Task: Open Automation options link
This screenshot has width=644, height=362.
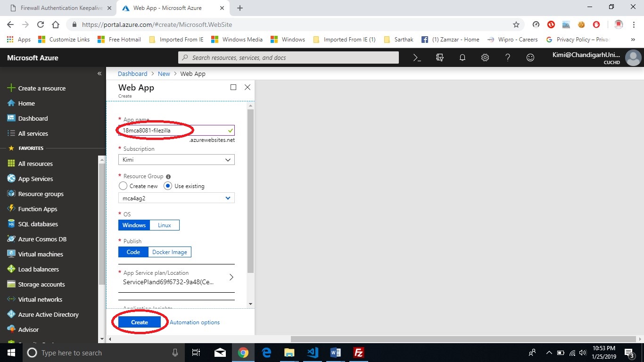Action: (x=195, y=322)
